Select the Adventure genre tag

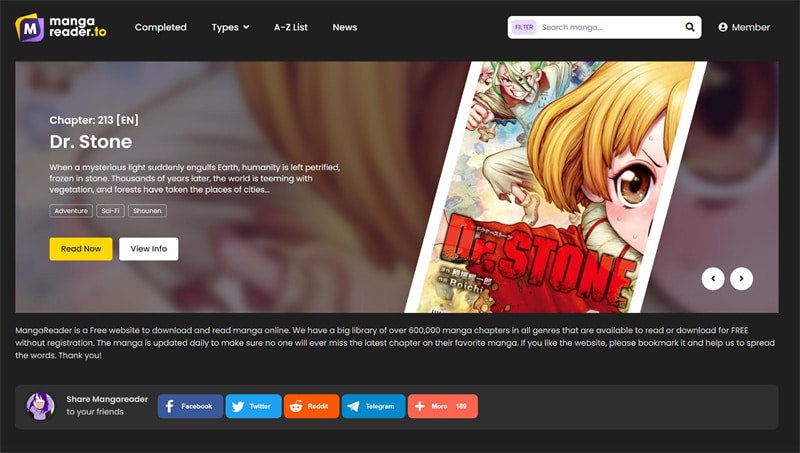pos(71,211)
